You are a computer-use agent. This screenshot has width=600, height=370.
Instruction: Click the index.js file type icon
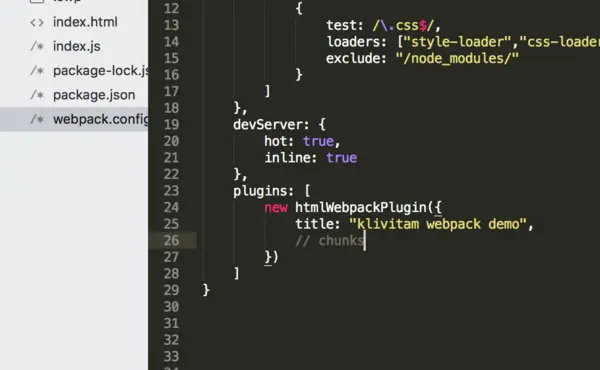pos(37,47)
